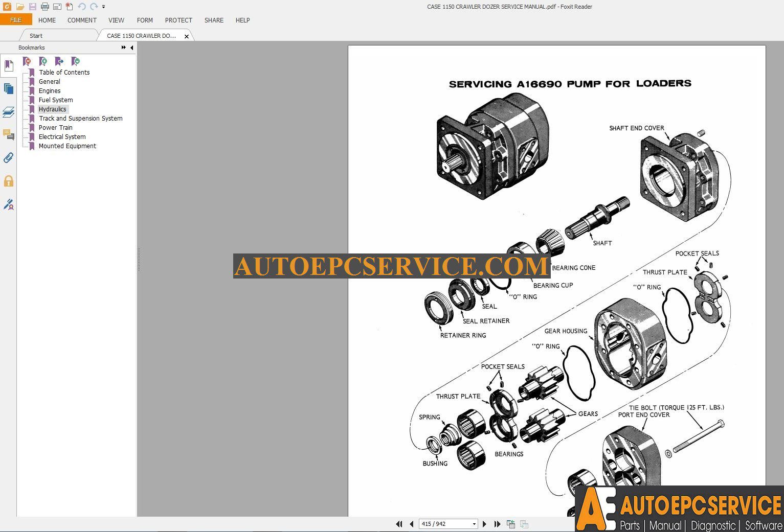Jump to the Fuel System bookmark
784x532 pixels.
click(x=56, y=100)
